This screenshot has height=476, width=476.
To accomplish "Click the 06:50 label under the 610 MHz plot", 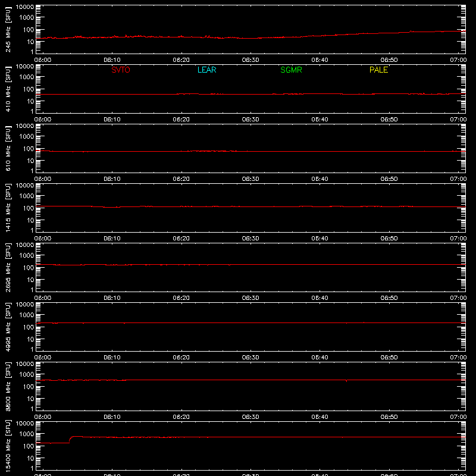I will (x=389, y=179).
